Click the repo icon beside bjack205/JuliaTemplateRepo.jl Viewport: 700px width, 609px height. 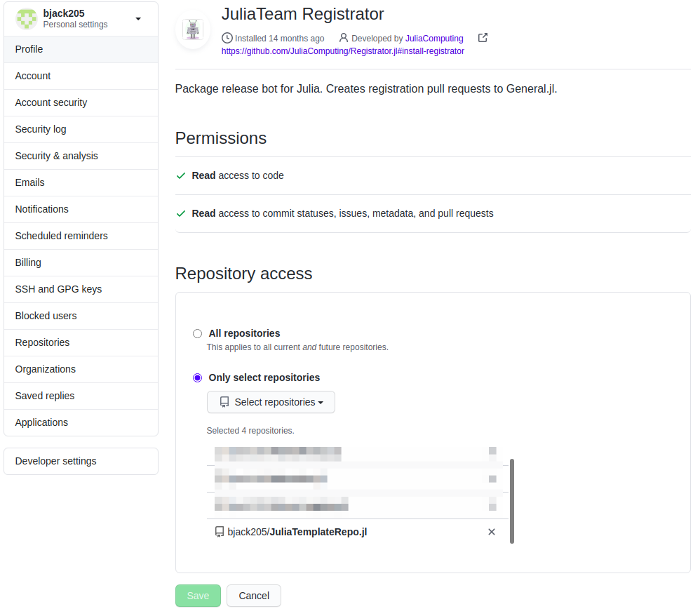[x=219, y=532]
